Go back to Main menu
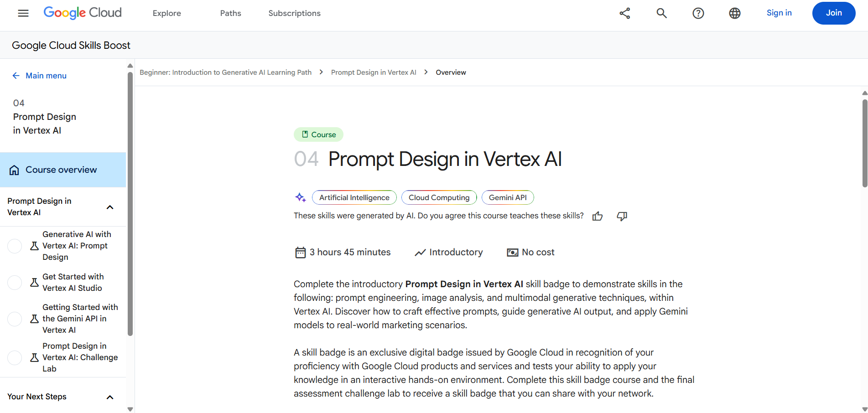Viewport: 868px width, 413px height. pos(46,76)
